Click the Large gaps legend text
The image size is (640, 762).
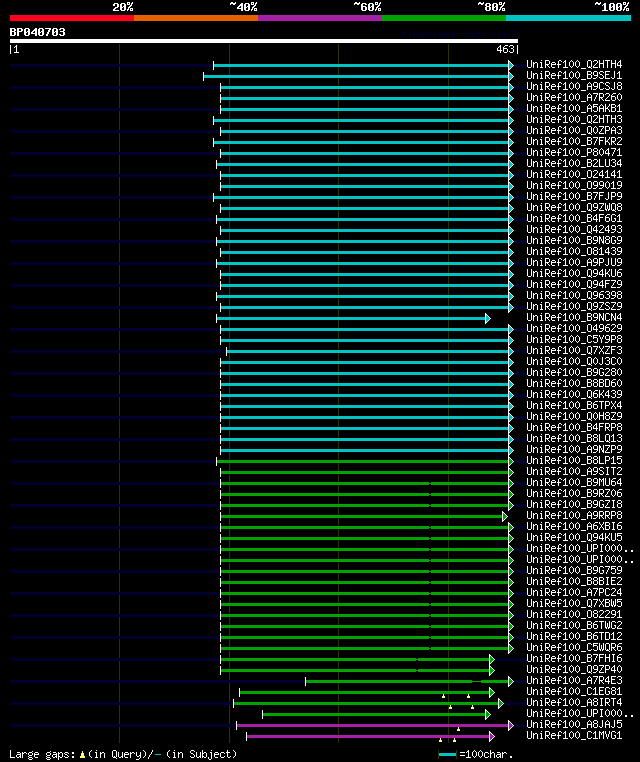(123, 754)
